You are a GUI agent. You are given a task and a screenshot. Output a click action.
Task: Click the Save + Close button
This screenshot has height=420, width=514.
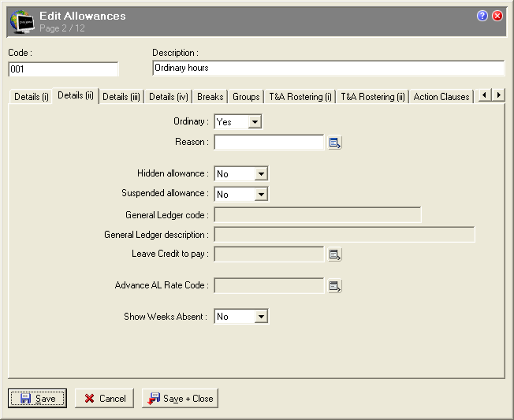point(180,399)
